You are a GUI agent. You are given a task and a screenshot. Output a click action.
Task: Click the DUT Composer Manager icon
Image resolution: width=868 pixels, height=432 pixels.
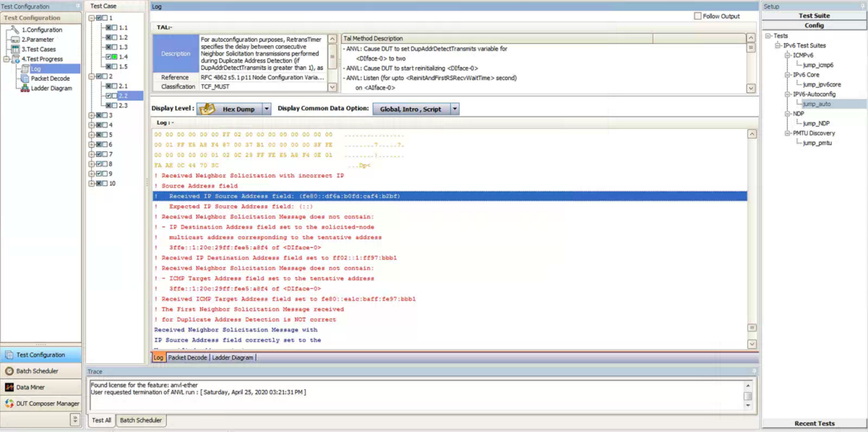(9, 404)
